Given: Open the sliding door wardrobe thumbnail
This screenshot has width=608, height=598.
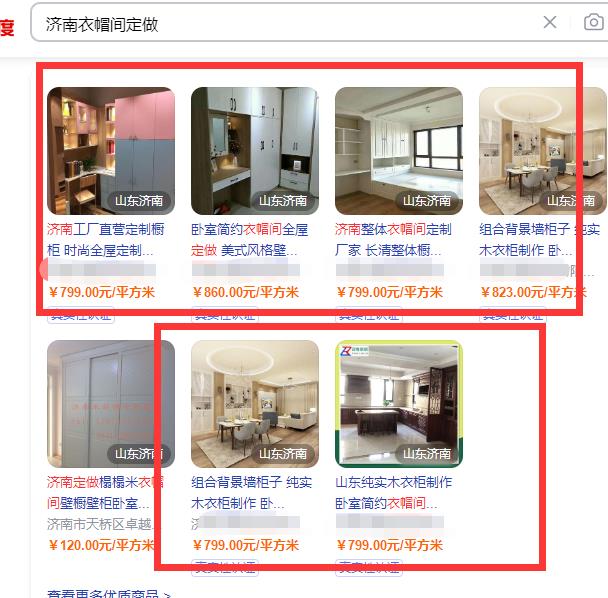Looking at the screenshot, I should (111, 404).
